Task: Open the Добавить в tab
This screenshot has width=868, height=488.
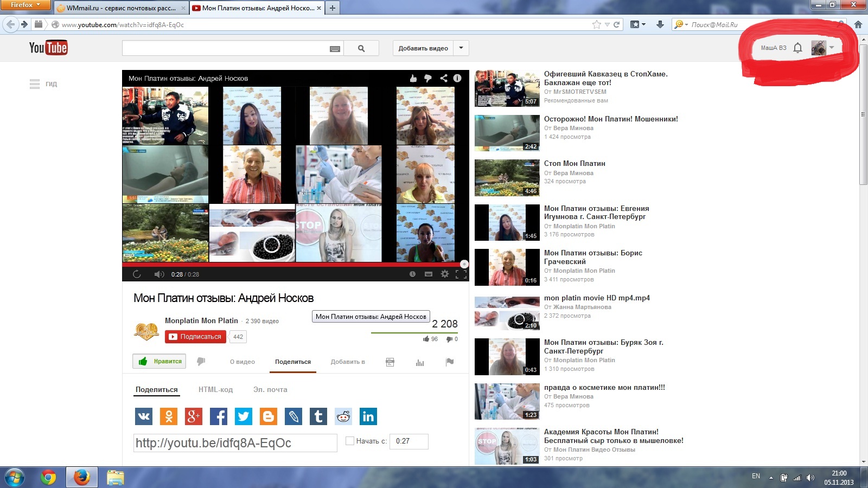Action: (x=348, y=362)
